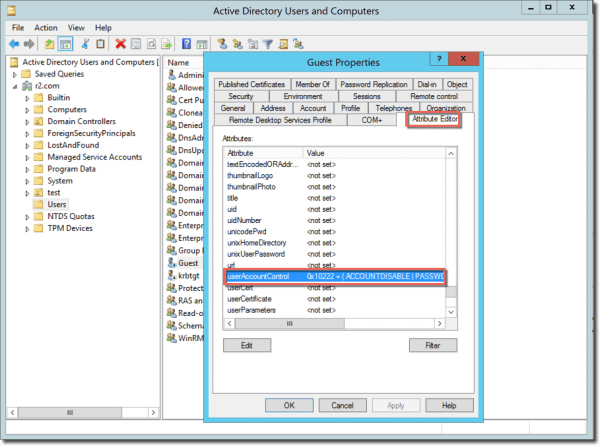Viewport: 600px width, 446px height.
Task: Open the View menu
Action: (x=76, y=28)
